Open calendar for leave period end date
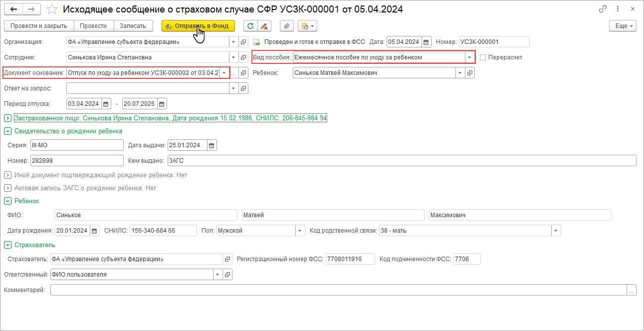 162,104
